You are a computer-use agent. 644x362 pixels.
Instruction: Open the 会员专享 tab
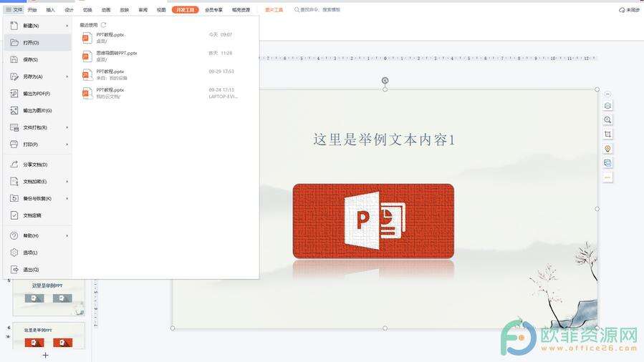(213, 10)
